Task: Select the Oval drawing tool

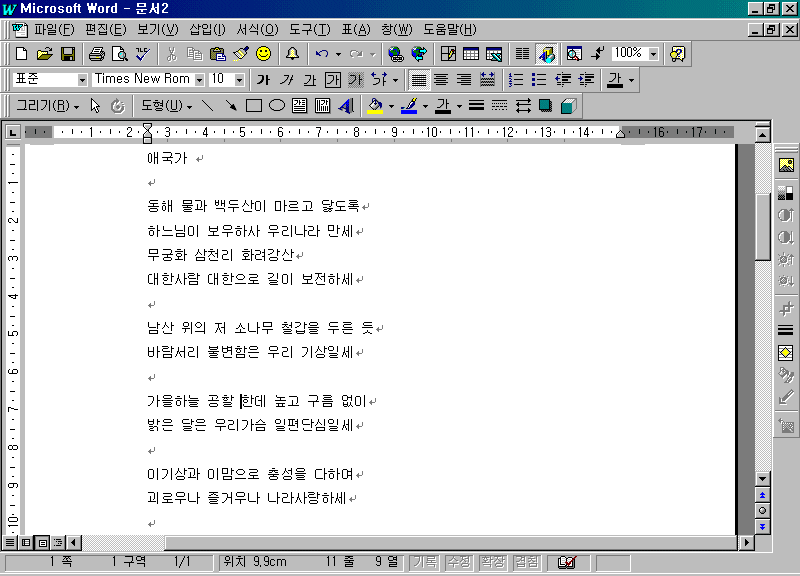Action: pyautogui.click(x=277, y=106)
